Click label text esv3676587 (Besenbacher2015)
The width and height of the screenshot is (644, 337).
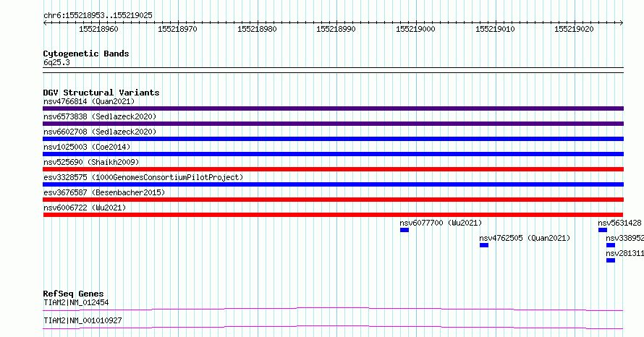pyautogui.click(x=104, y=192)
